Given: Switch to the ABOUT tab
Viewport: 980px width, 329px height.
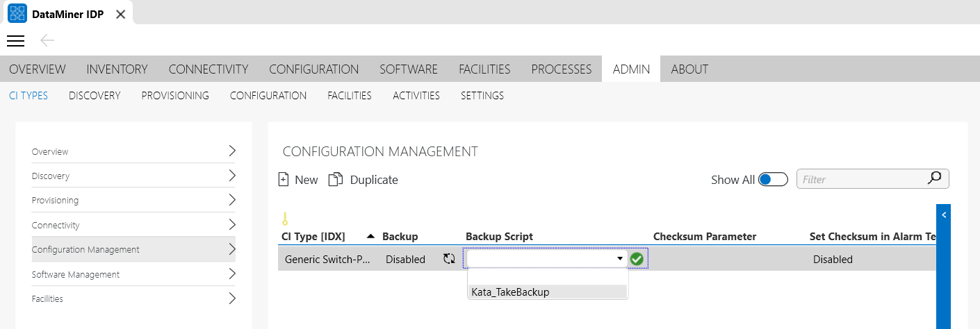Looking at the screenshot, I should tap(689, 69).
